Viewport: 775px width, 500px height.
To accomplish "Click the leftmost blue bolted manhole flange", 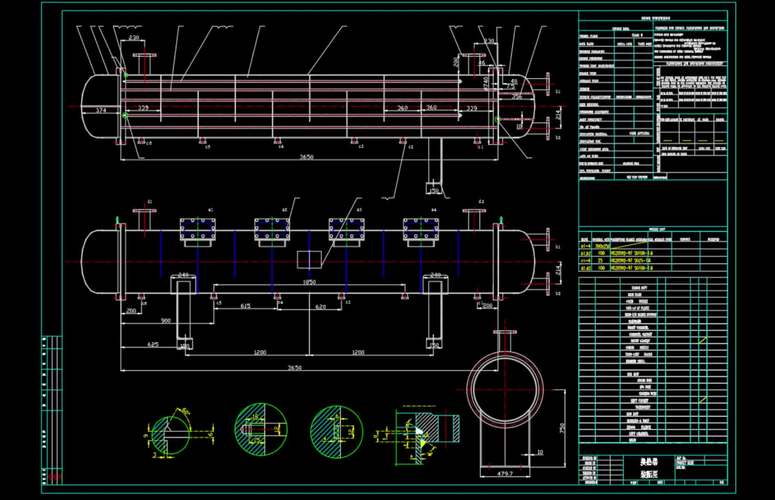I will click(x=198, y=230).
